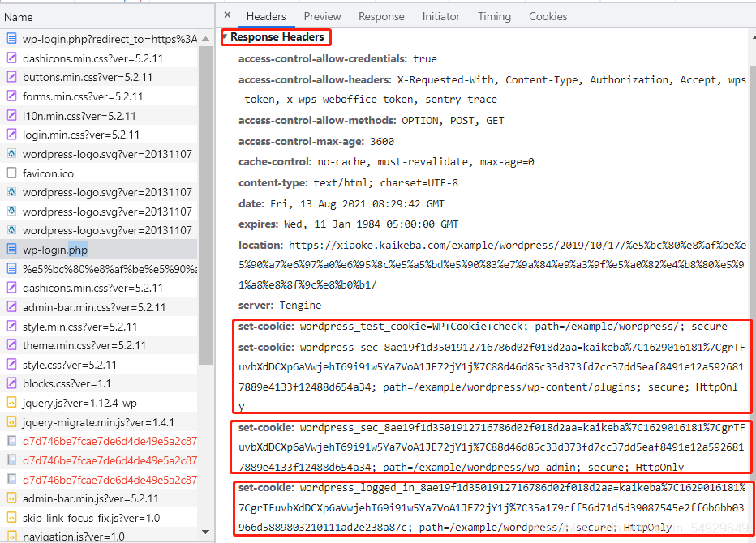Viewport: 756px width, 543px height.
Task: Click the favicon.ico file icon
Action: [x=11, y=173]
